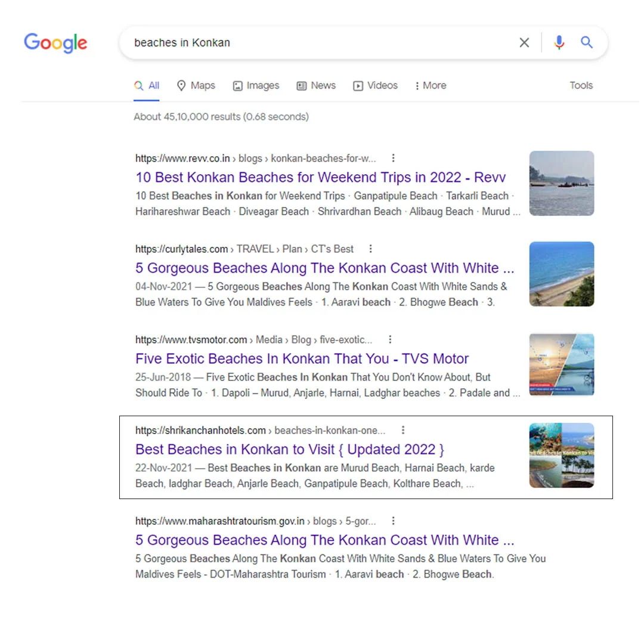This screenshot has width=644, height=644.
Task: Open three-dot menu for shrikanchanhotels.com result
Action: 403,430
